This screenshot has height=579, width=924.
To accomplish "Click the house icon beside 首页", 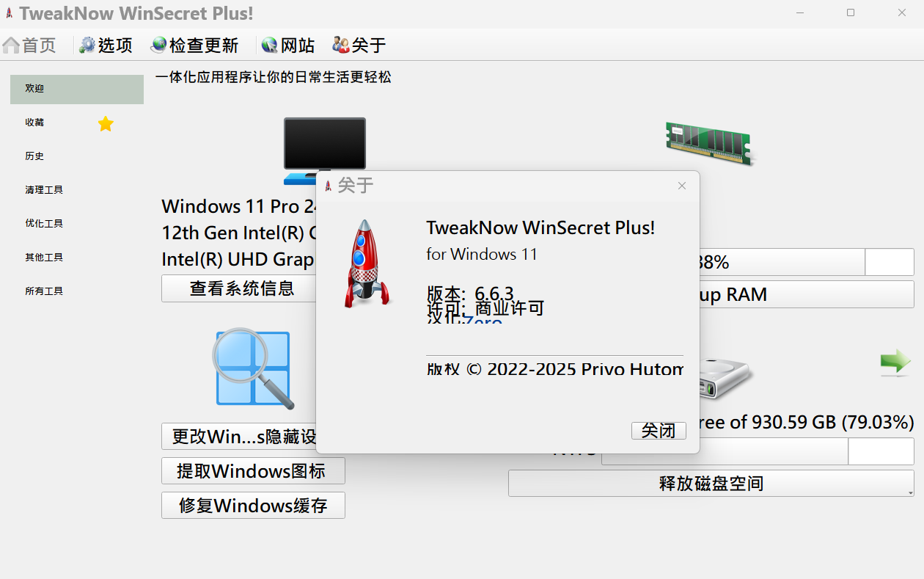I will (11, 45).
